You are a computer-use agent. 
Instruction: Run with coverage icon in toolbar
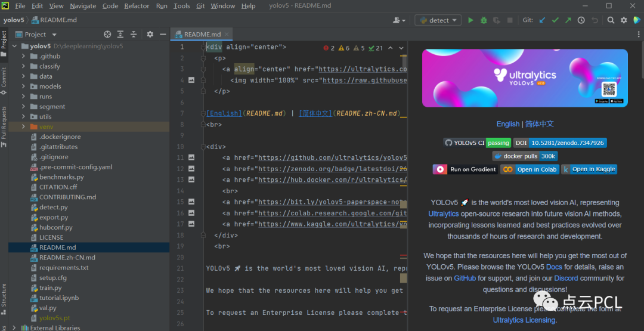[497, 20]
